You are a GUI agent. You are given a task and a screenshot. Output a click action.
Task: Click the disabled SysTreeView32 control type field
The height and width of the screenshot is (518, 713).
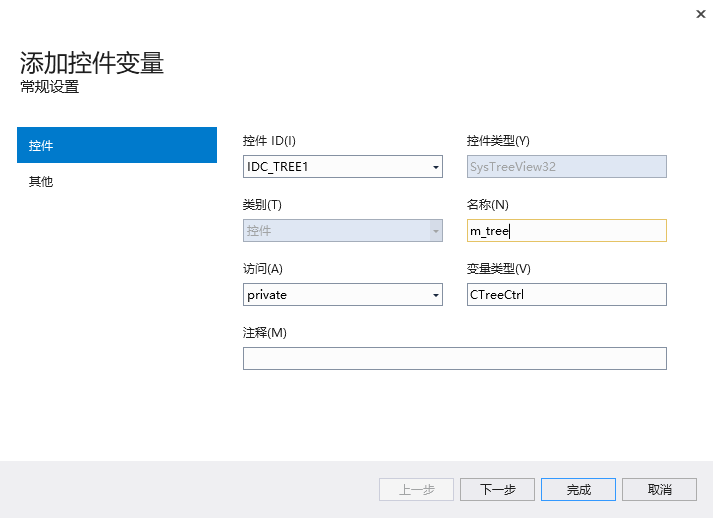point(567,166)
